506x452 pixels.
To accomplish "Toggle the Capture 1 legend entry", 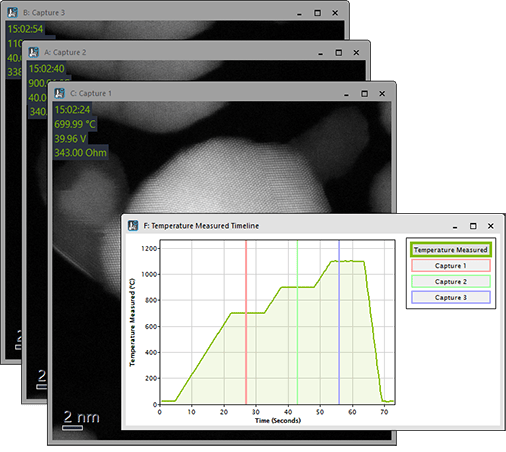I will click(451, 266).
